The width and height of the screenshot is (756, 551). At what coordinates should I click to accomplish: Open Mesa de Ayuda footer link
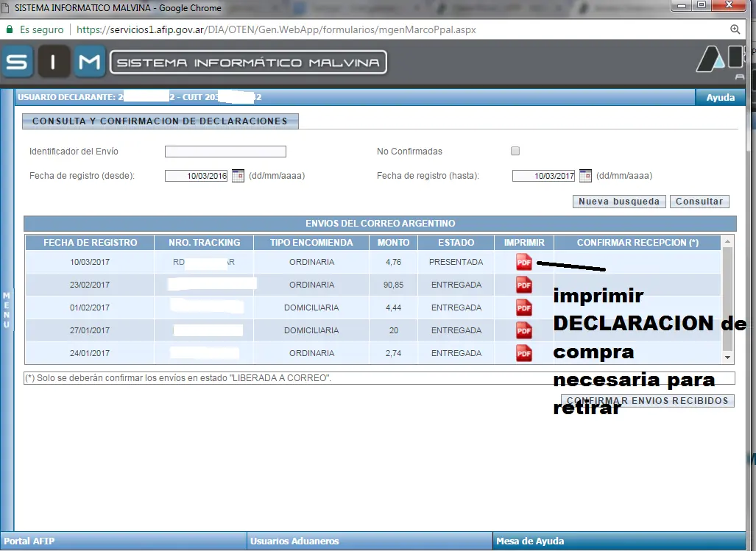(530, 541)
